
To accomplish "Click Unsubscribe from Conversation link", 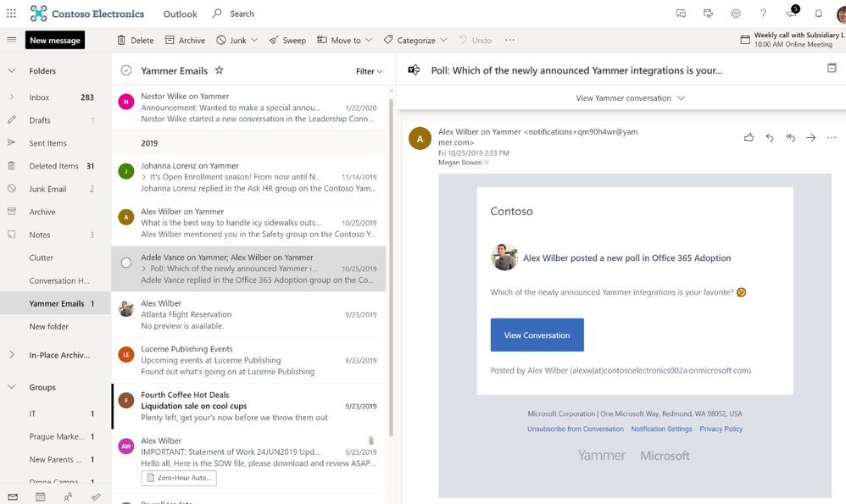I will (x=575, y=429).
